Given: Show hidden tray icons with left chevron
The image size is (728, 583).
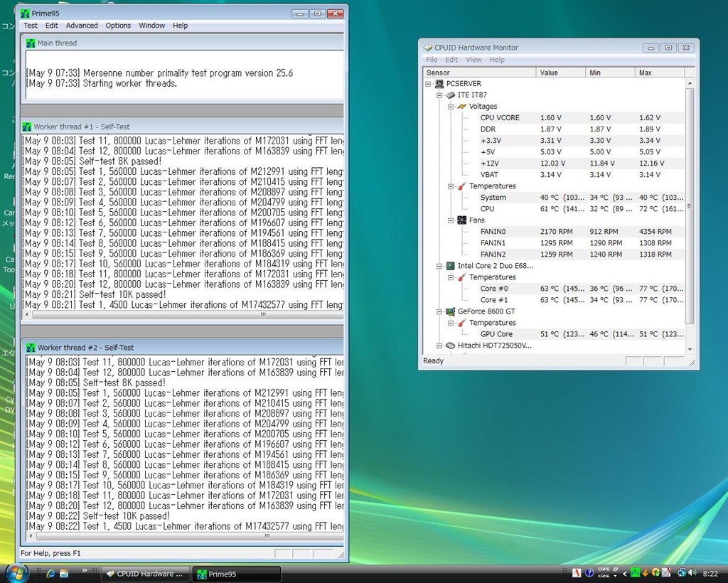Looking at the screenshot, I should [x=625, y=574].
